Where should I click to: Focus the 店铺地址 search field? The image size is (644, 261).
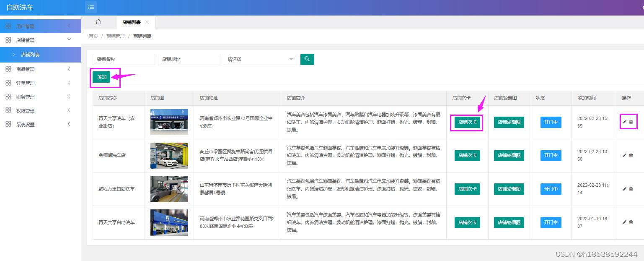(189, 59)
